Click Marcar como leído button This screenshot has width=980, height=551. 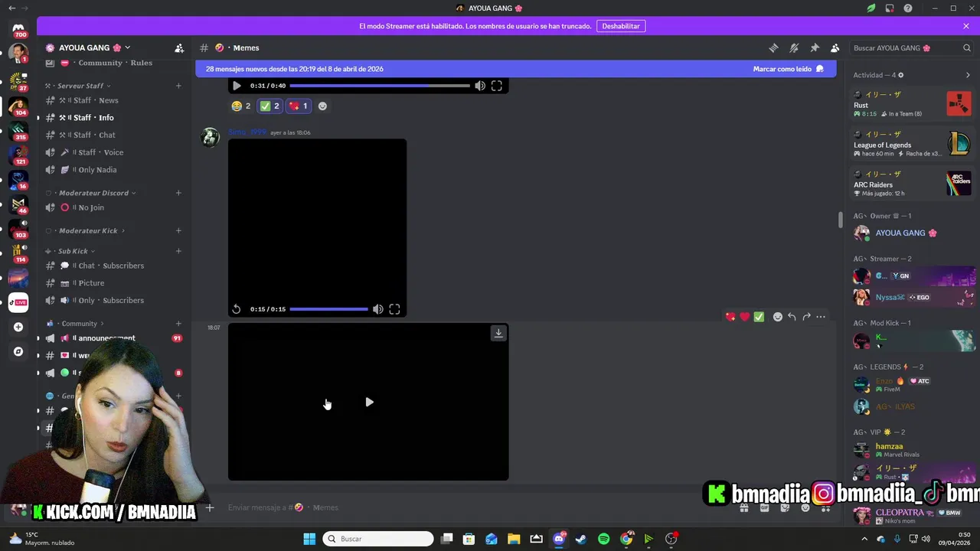point(789,69)
